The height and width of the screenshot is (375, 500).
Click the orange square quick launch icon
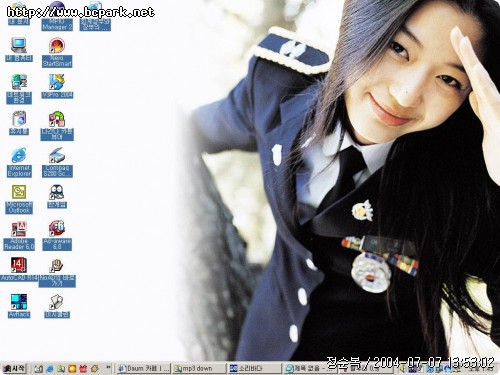coord(72,369)
